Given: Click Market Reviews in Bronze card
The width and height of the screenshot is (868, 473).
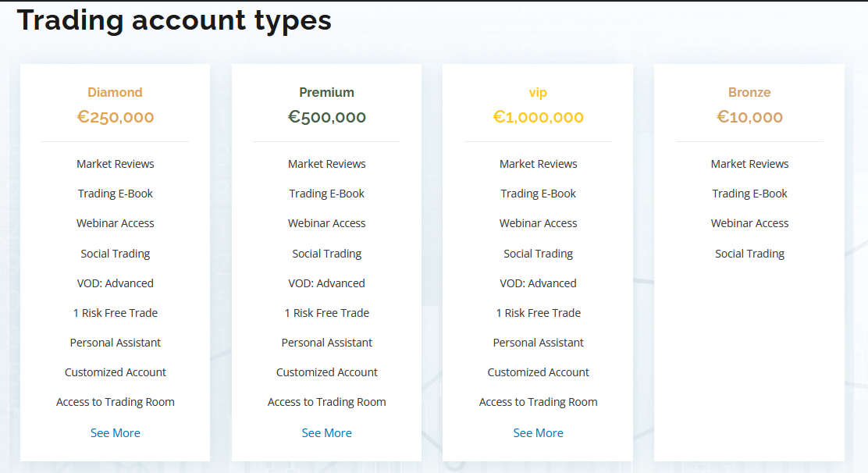Looking at the screenshot, I should (749, 164).
